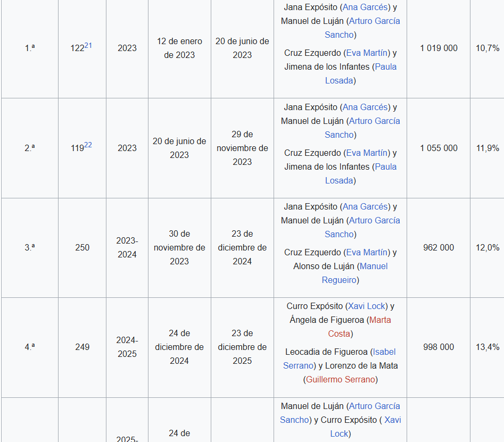Select date 30 de noviembre de 2023
Screen dimensions: 504x442
179,248
